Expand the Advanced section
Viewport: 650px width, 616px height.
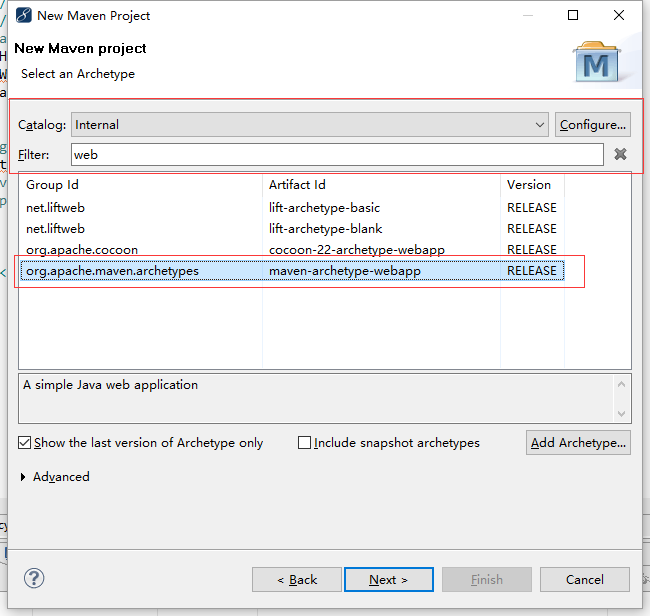(x=23, y=477)
